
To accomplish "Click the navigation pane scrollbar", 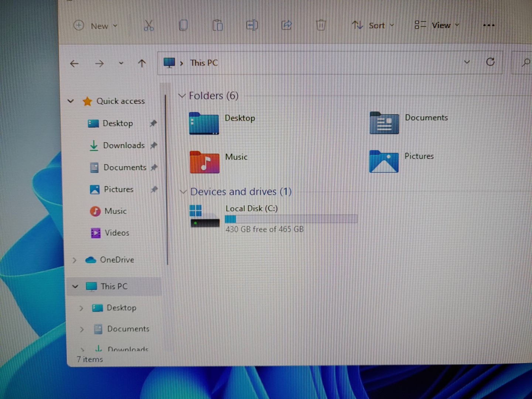I will (x=167, y=179).
